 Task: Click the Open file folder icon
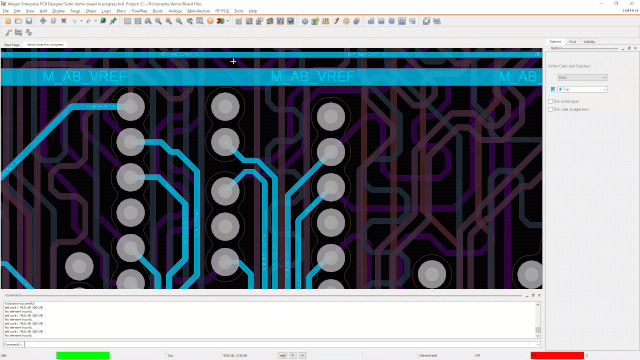click(x=18, y=21)
